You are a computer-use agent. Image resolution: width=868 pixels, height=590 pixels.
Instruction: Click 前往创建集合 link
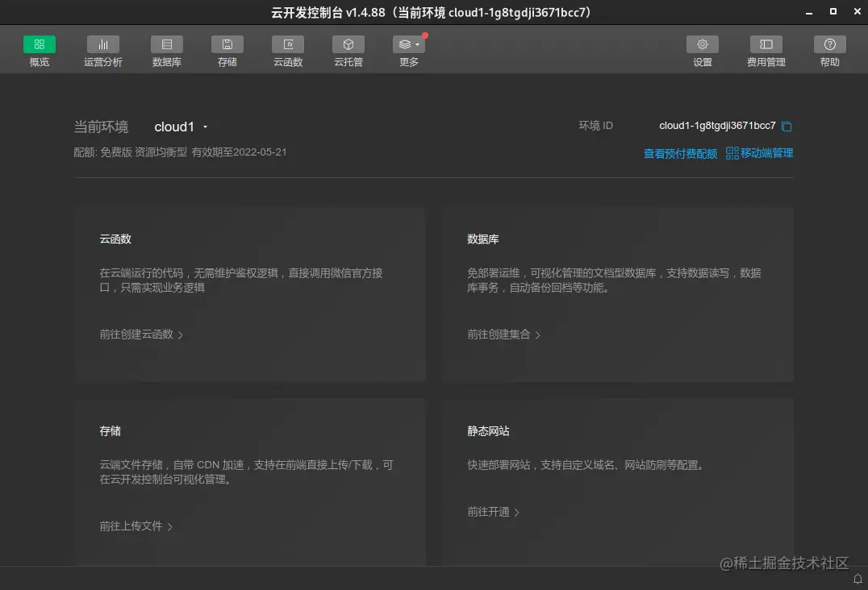tap(503, 334)
